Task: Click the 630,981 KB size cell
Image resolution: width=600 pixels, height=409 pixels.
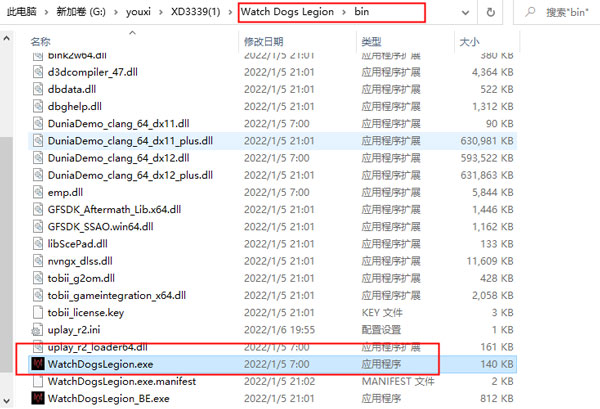Action: (x=487, y=141)
